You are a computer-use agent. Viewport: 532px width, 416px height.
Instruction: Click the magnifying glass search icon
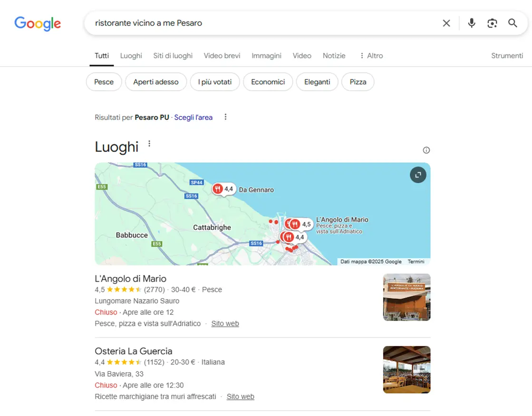(x=513, y=23)
